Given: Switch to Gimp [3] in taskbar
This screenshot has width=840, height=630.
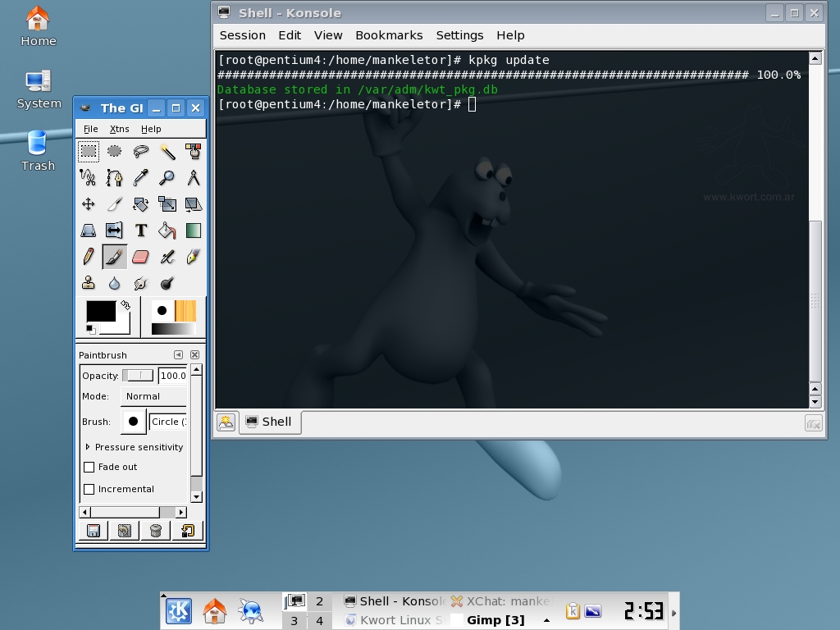Looking at the screenshot, I should (495, 620).
